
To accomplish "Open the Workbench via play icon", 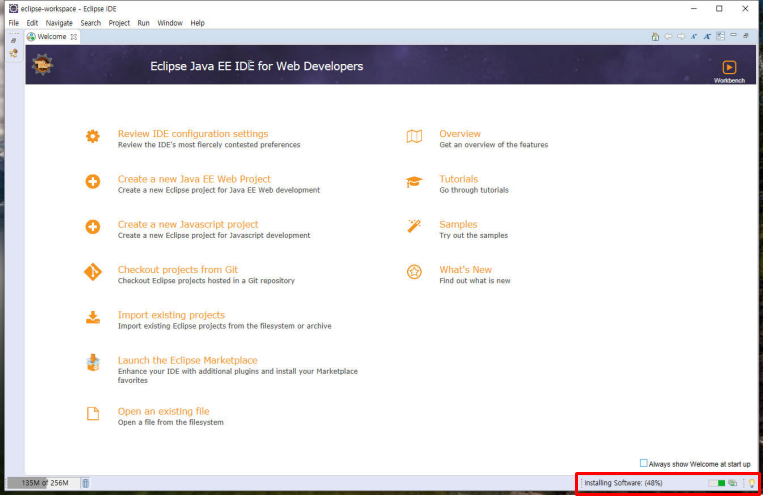I will pyautogui.click(x=729, y=67).
